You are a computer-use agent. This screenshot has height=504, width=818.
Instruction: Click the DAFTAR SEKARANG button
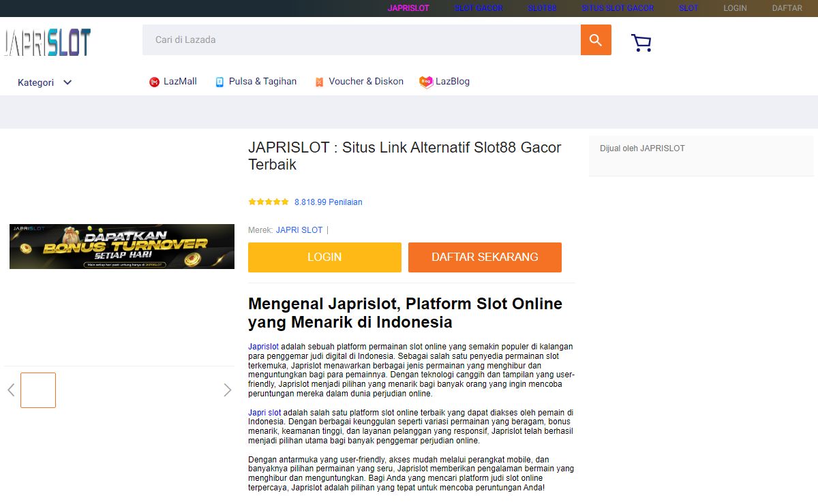(x=485, y=257)
